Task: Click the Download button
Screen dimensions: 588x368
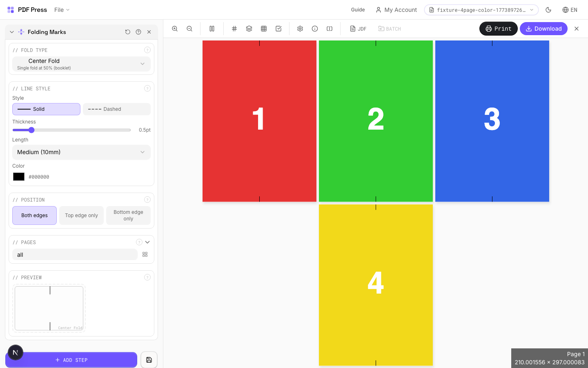Action: (543, 29)
